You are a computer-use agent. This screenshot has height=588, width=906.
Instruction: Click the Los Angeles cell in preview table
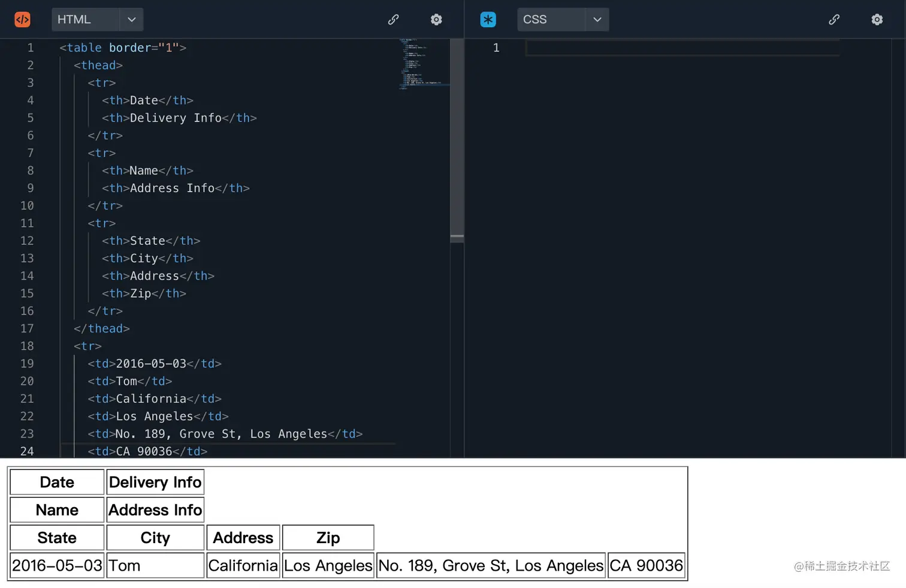click(328, 565)
